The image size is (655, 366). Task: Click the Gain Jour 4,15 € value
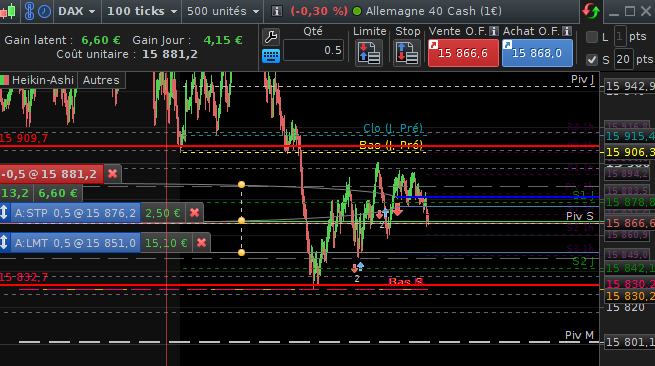coord(223,40)
